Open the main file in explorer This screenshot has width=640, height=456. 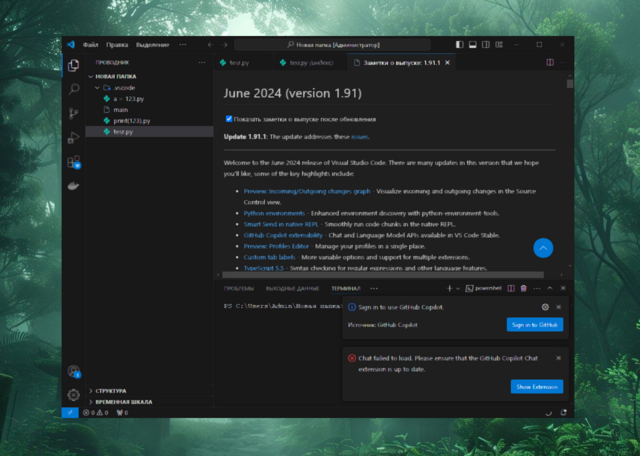[149, 109]
